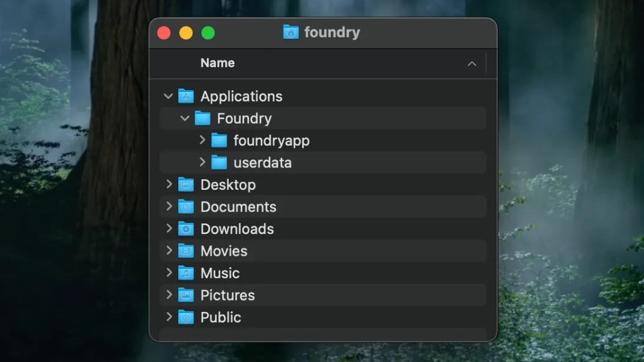Select the Music row name
Image resolution: width=644 pixels, height=362 pixels.
pyautogui.click(x=220, y=274)
